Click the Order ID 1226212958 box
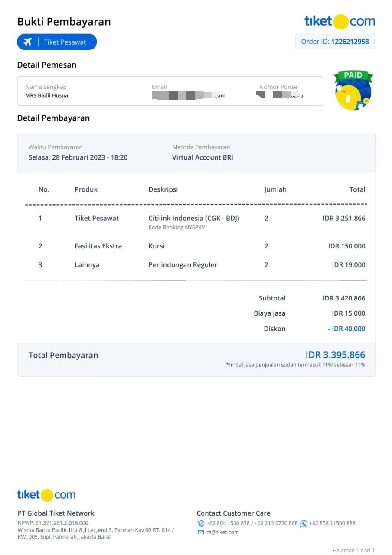The width and height of the screenshot is (392, 555). point(335,42)
